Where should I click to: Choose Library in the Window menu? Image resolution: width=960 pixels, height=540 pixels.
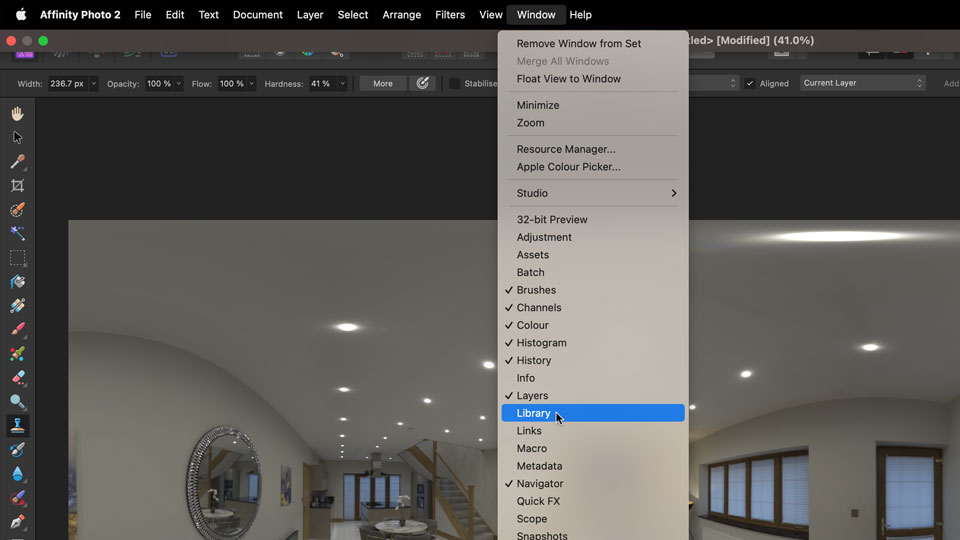point(593,413)
